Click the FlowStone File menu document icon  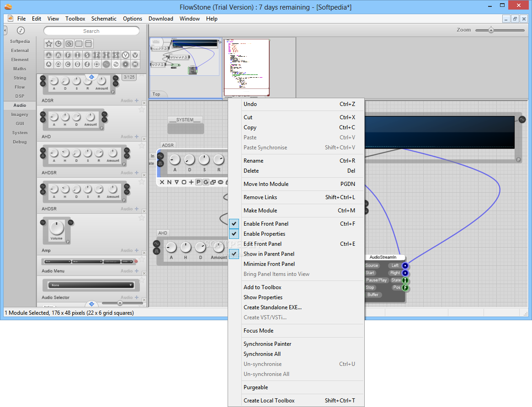[x=11, y=18]
